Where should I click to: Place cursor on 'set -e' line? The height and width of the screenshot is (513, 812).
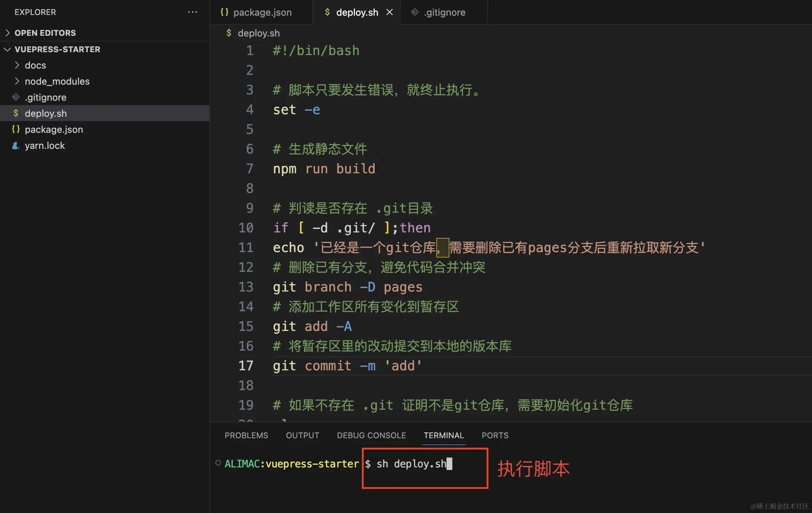[297, 109]
